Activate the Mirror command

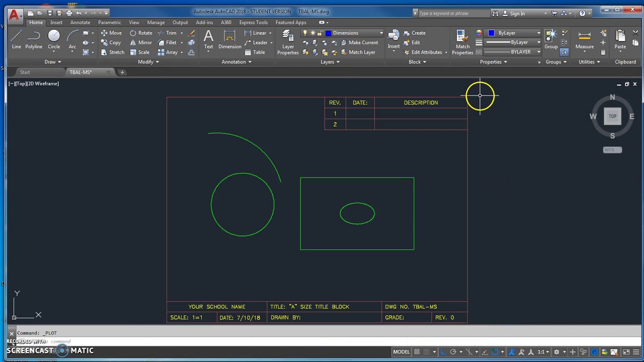coord(141,43)
